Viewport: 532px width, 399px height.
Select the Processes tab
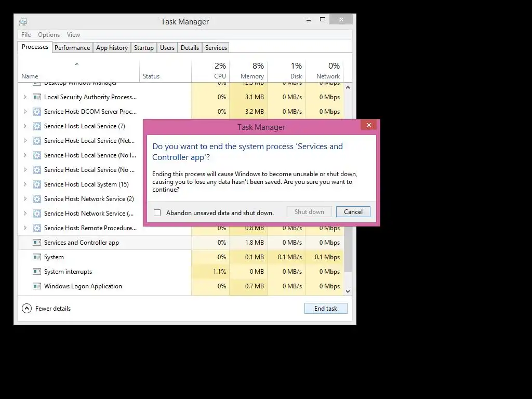click(35, 47)
